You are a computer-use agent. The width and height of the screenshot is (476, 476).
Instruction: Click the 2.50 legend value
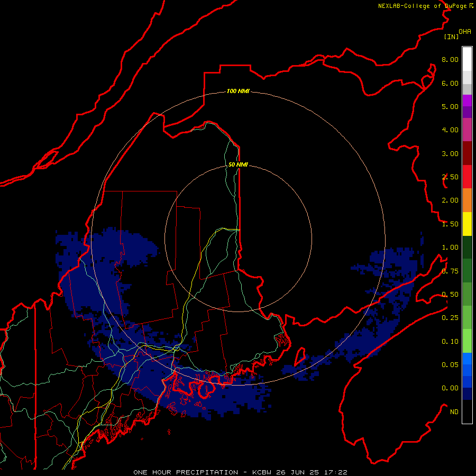click(450, 177)
